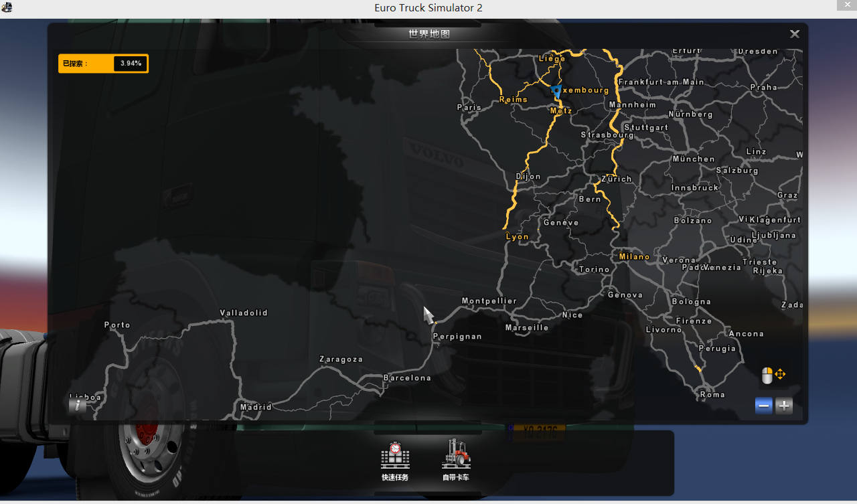The height and width of the screenshot is (504, 857).
Task: Click the mouse hint icon
Action: coord(767,375)
